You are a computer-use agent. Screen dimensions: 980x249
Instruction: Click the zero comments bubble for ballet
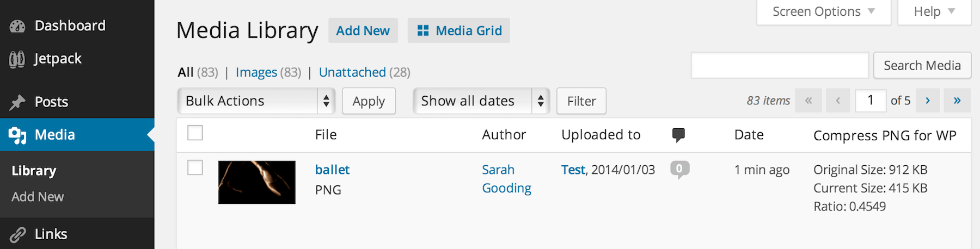[x=679, y=169]
